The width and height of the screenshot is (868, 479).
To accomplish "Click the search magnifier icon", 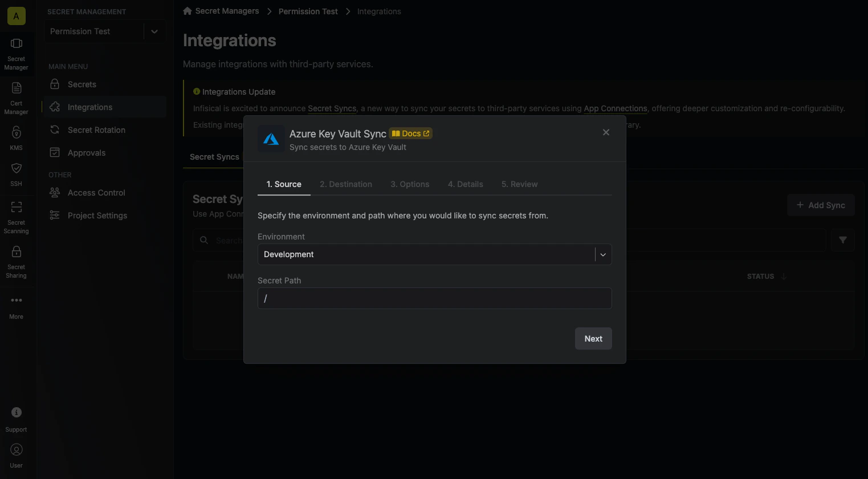I will (204, 240).
